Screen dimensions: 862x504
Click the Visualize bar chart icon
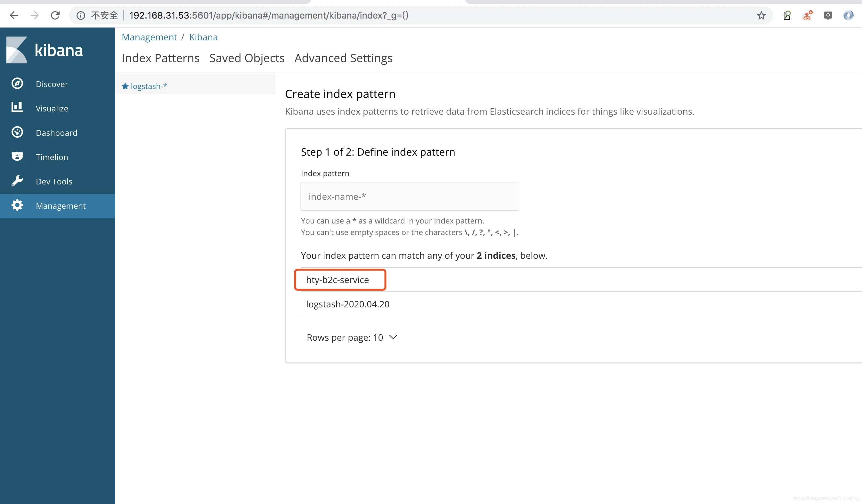click(17, 108)
